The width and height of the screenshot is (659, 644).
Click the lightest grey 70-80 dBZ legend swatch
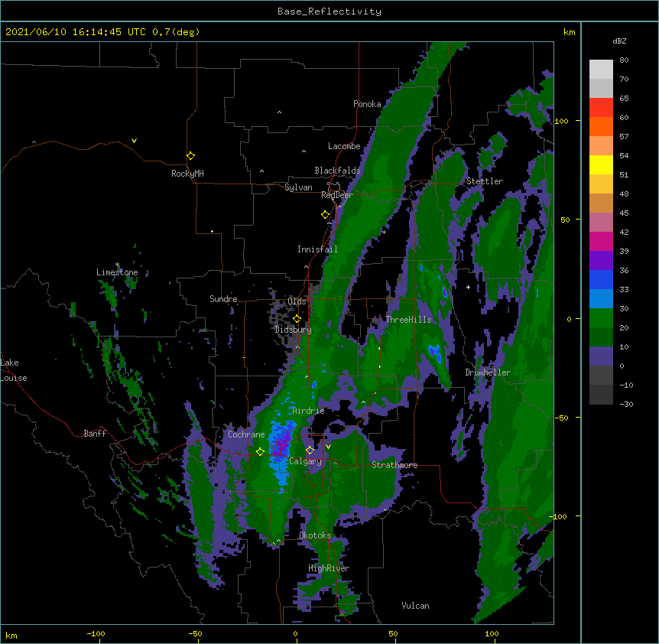pyautogui.click(x=601, y=70)
